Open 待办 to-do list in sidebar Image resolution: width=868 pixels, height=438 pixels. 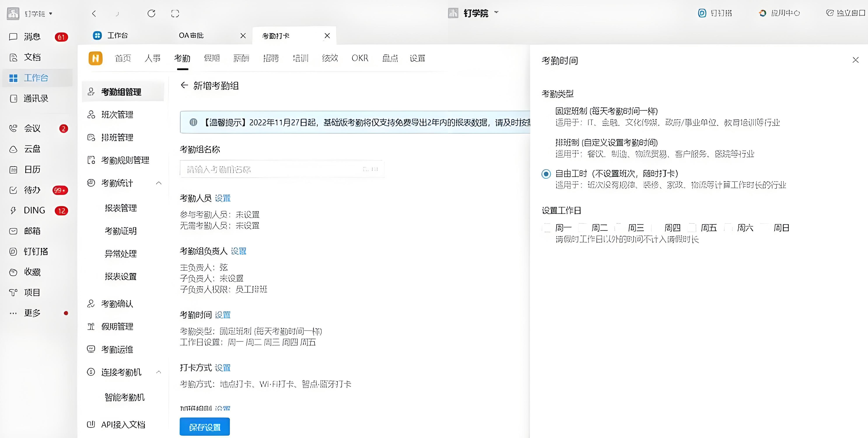point(32,190)
